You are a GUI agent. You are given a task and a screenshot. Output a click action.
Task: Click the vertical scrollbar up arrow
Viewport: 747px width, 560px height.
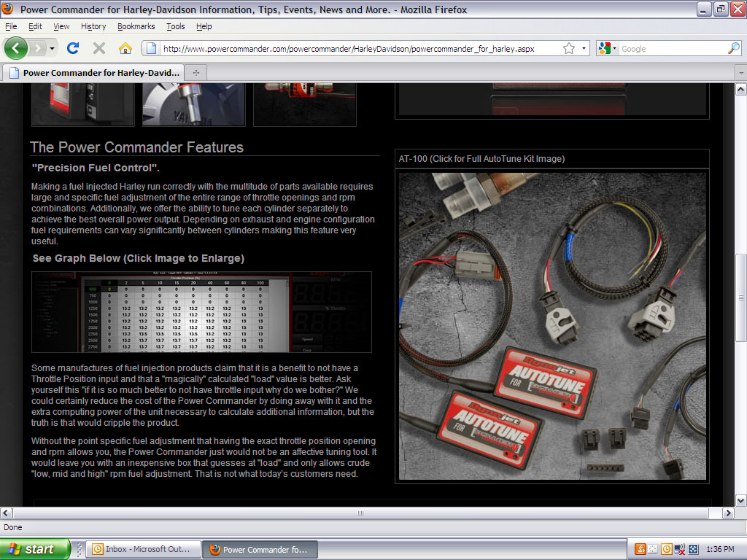point(741,89)
